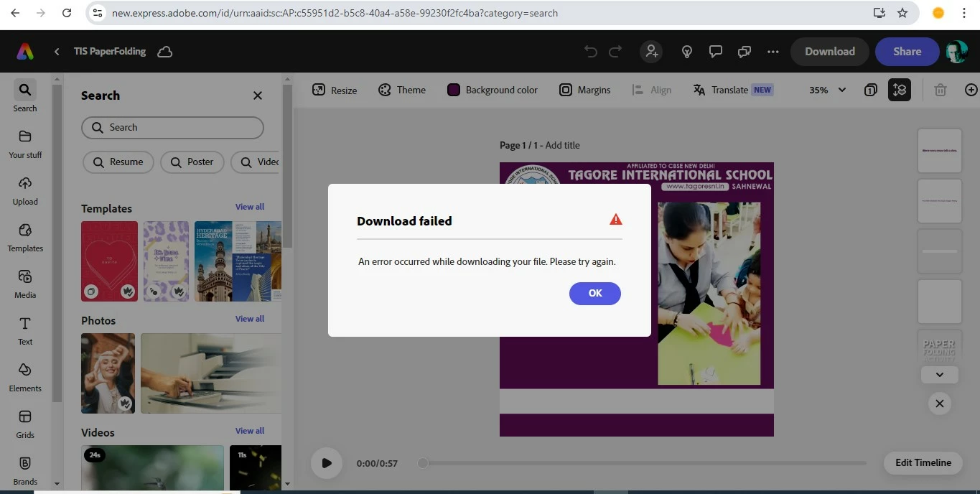The width and height of the screenshot is (980, 494).
Task: Toggle the page layout view icon
Action: tap(900, 90)
